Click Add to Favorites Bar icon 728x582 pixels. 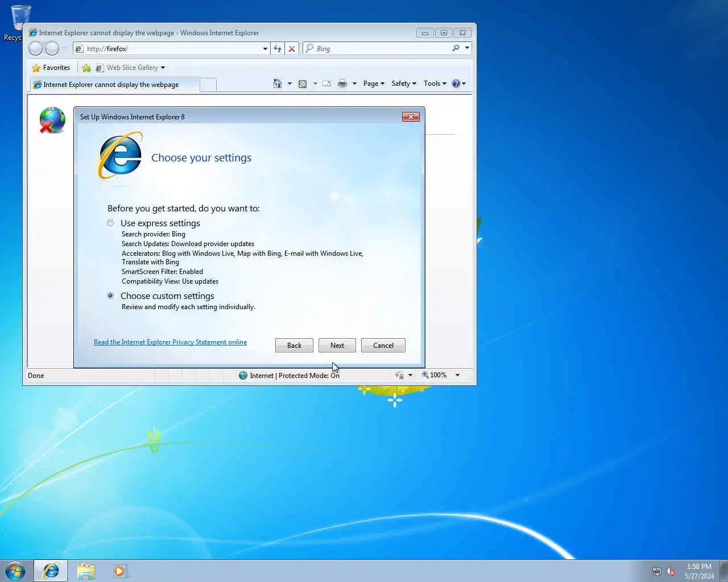(x=86, y=68)
